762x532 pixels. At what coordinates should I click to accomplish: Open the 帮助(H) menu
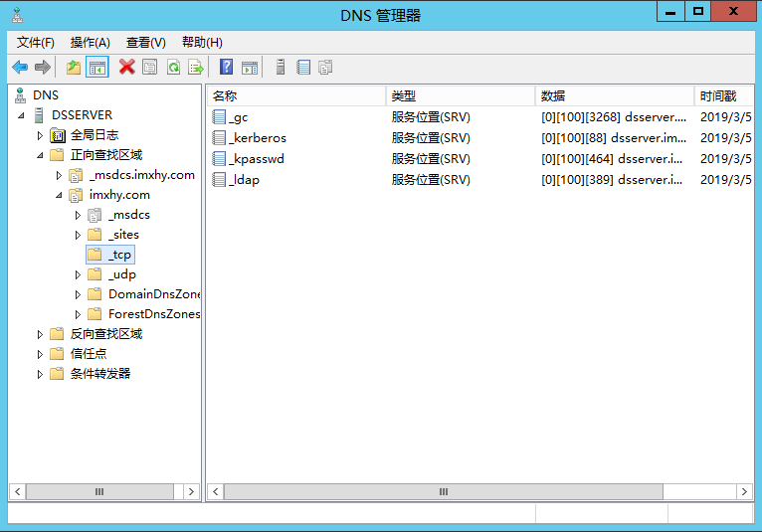point(202,43)
